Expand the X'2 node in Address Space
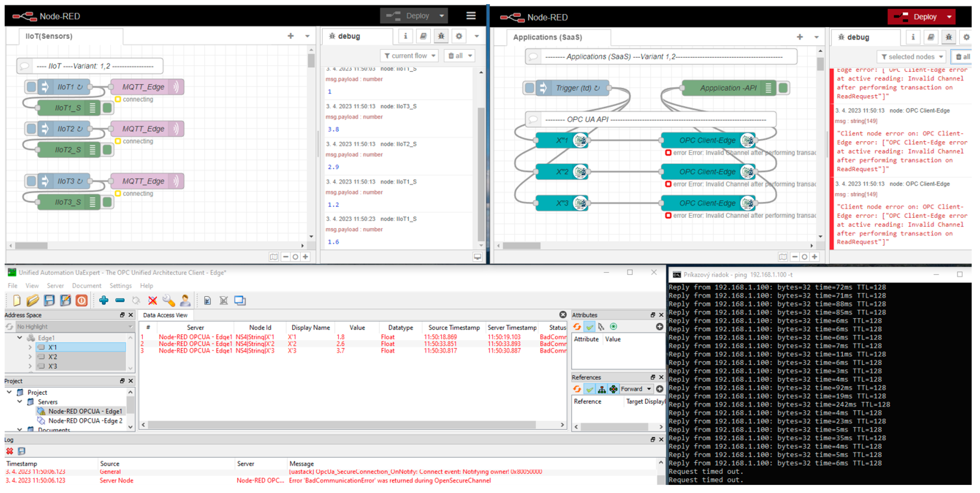 tap(30, 357)
